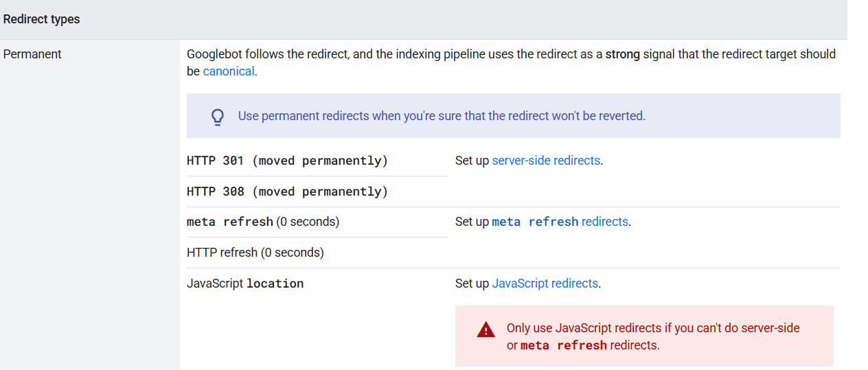
Task: Click the bold word strong
Action: click(x=622, y=54)
